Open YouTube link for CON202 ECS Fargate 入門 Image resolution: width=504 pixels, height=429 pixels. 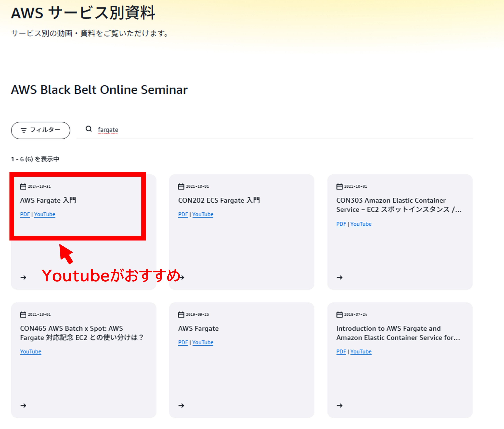tap(203, 214)
